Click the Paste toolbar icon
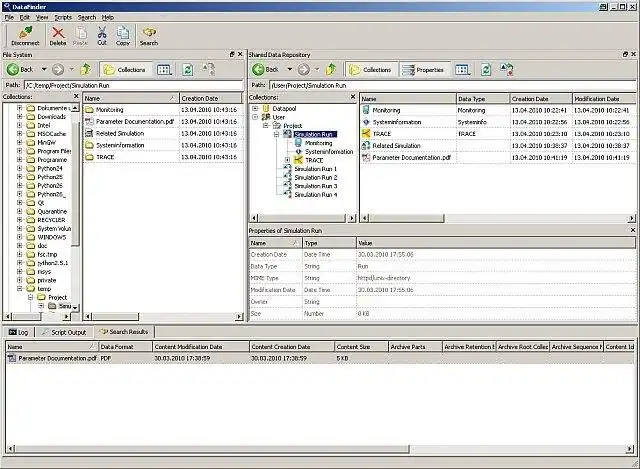Image resolution: width=640 pixels, height=469 pixels. click(x=80, y=36)
